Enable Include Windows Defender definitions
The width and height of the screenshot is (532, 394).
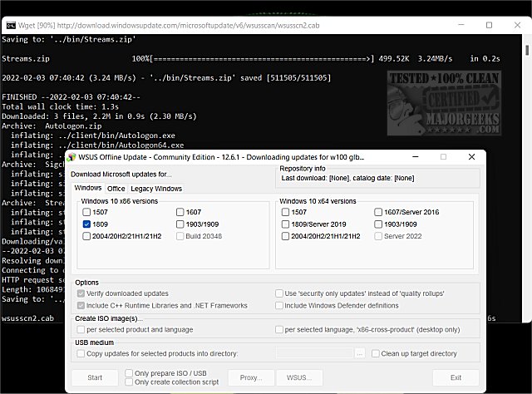[x=279, y=305]
